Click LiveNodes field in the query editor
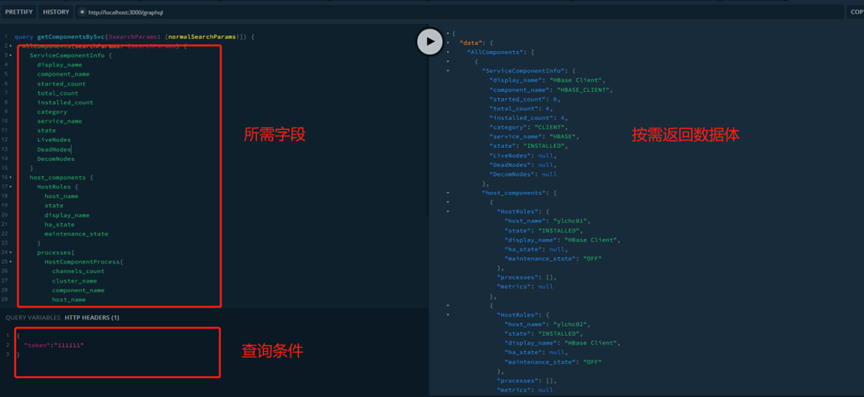Image resolution: width=864 pixels, height=397 pixels. click(x=54, y=140)
